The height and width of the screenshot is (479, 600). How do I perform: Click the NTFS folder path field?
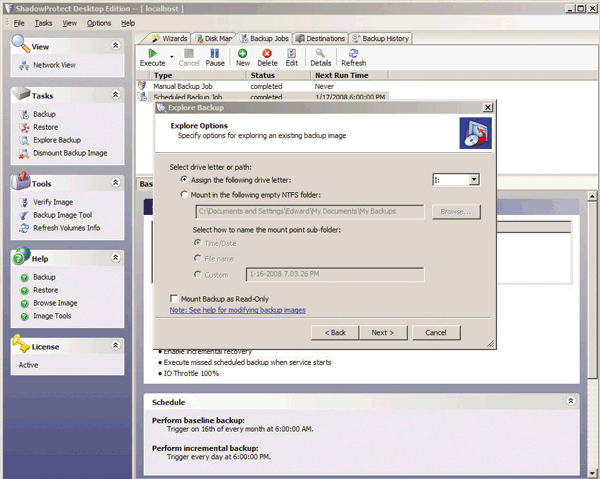pos(310,212)
